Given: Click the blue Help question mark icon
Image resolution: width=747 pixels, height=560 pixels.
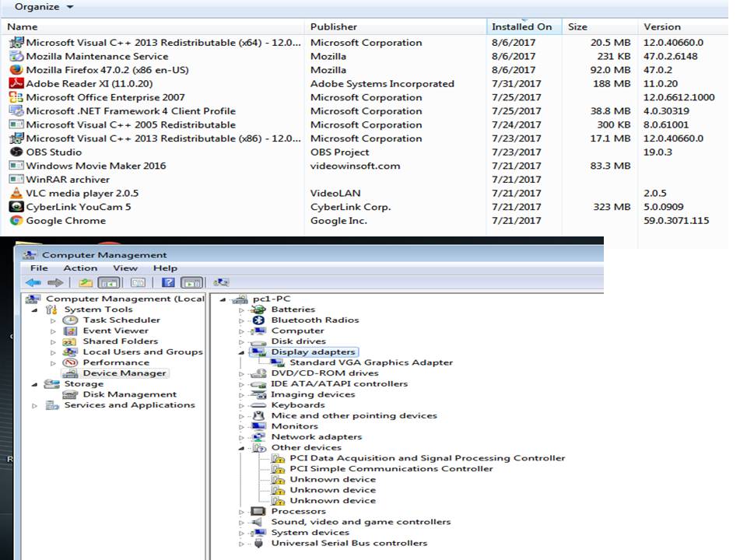Looking at the screenshot, I should 168,282.
